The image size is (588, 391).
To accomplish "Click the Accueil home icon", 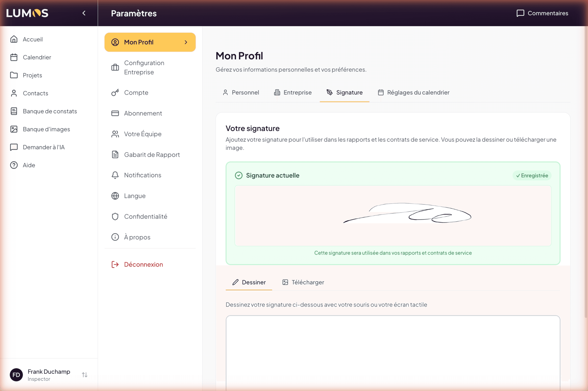I will (x=14, y=39).
